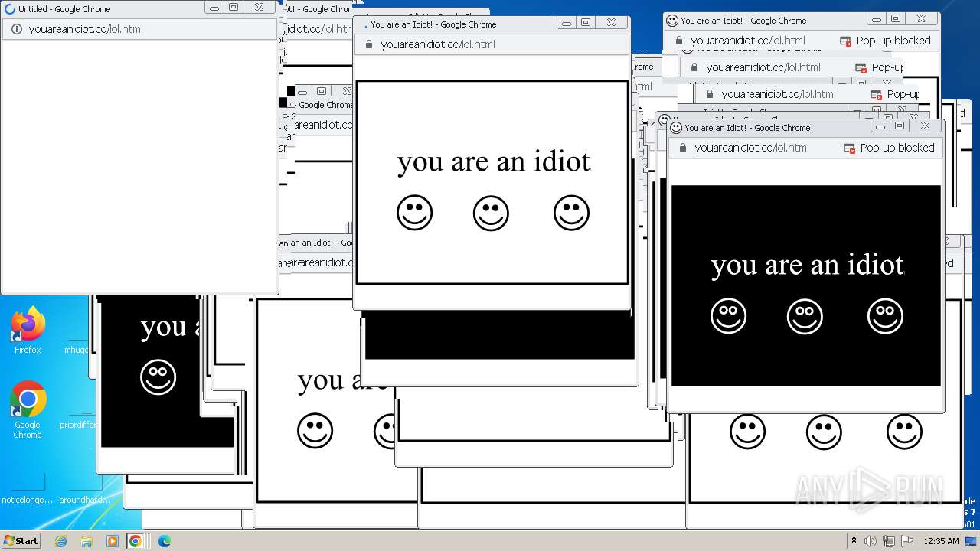Select the URL in the black Idiot window
The image size is (980, 551).
pos(752,148)
